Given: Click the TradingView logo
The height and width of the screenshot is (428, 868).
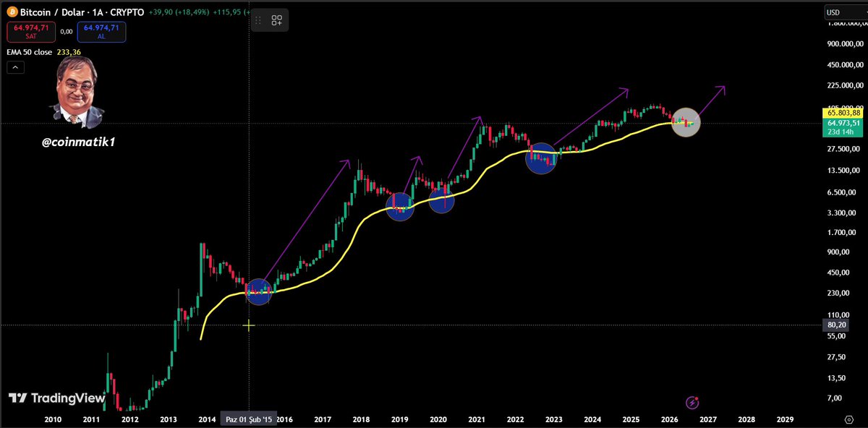Looking at the screenshot, I should point(57,398).
